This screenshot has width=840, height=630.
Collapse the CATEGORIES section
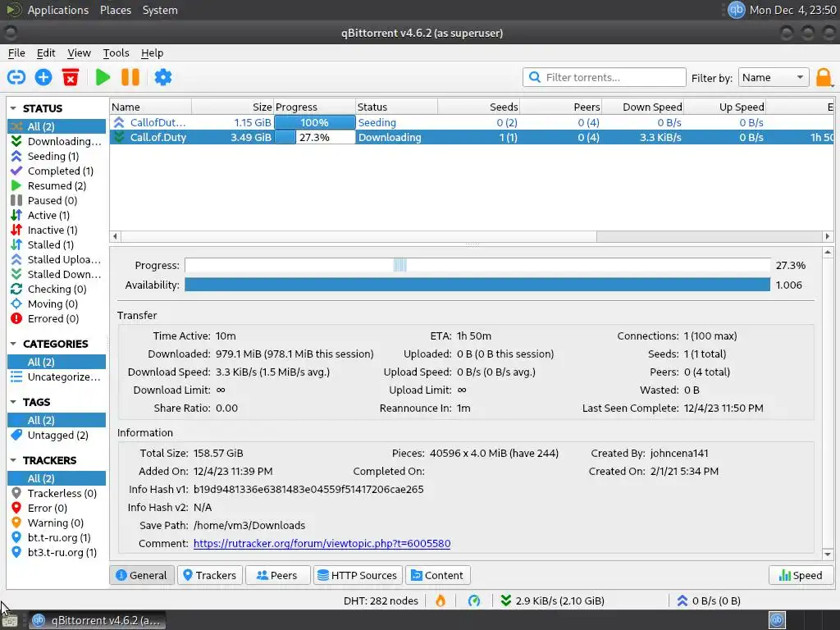[x=13, y=344]
